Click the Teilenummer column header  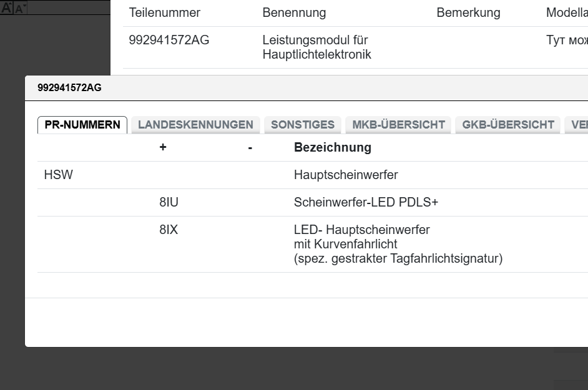pyautogui.click(x=164, y=13)
